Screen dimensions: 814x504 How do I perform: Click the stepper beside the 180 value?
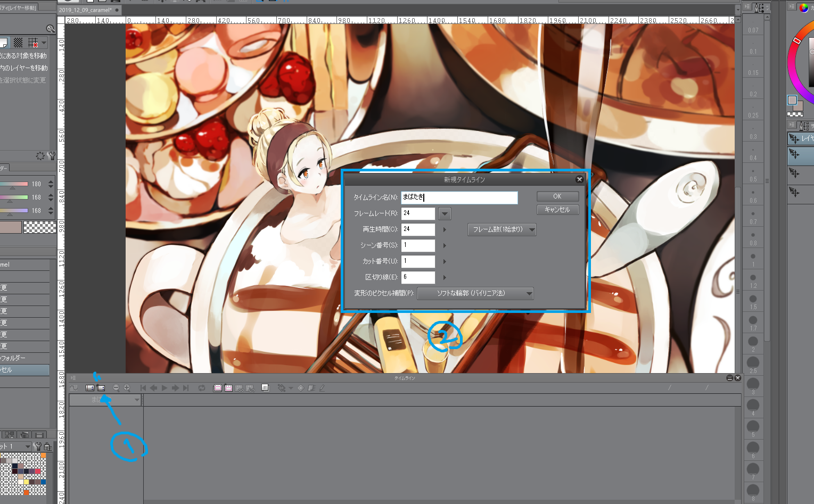[51, 184]
